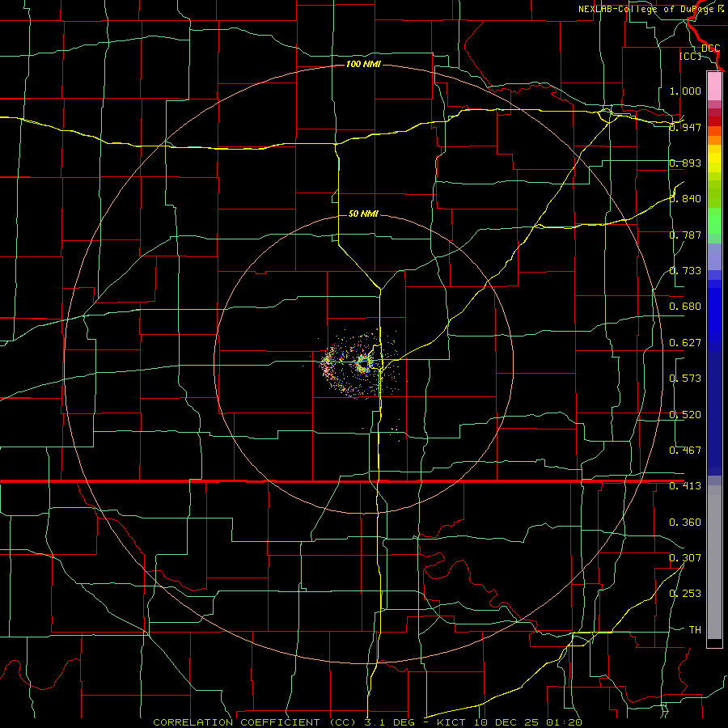The width and height of the screenshot is (728, 728).
Task: Select the 0.360 legend value
Action: coord(685,523)
